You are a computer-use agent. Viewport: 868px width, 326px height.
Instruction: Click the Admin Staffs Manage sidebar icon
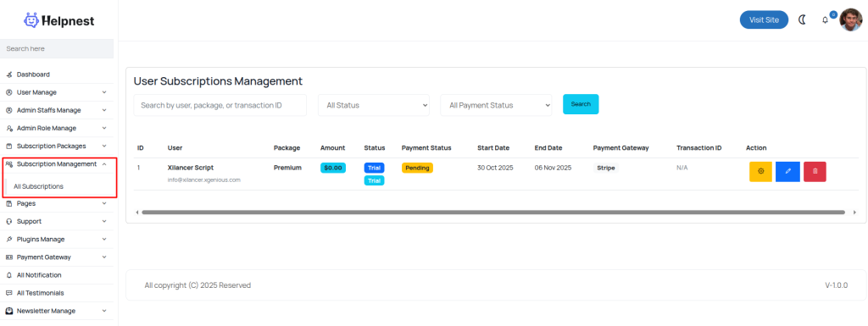[x=8, y=111]
